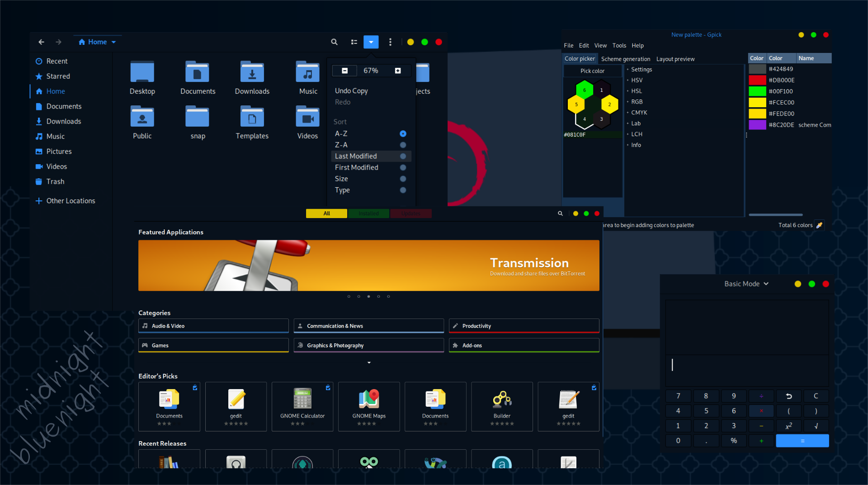868x485 pixels.
Task: Open the Videos folder icon in file grid
Action: pyautogui.click(x=308, y=123)
